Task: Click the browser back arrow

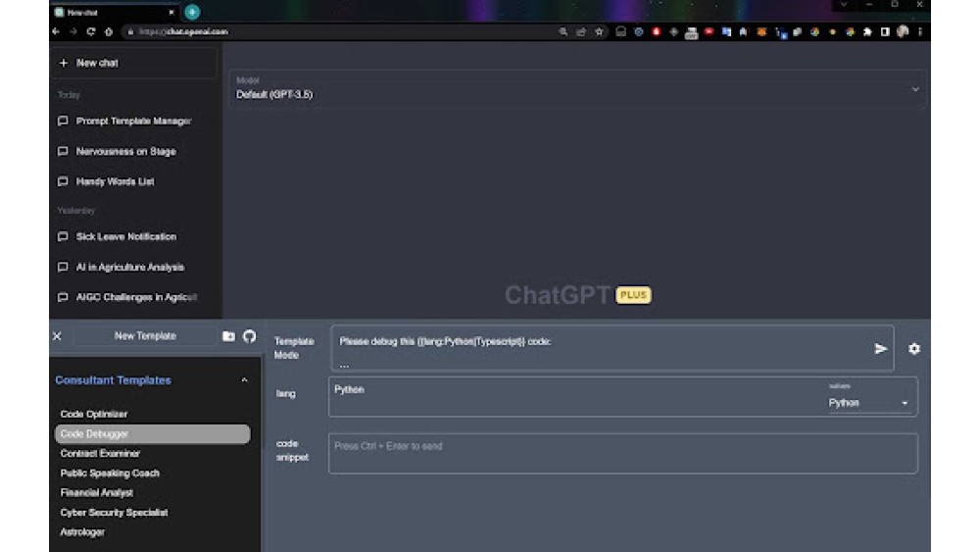Action: click(x=56, y=31)
